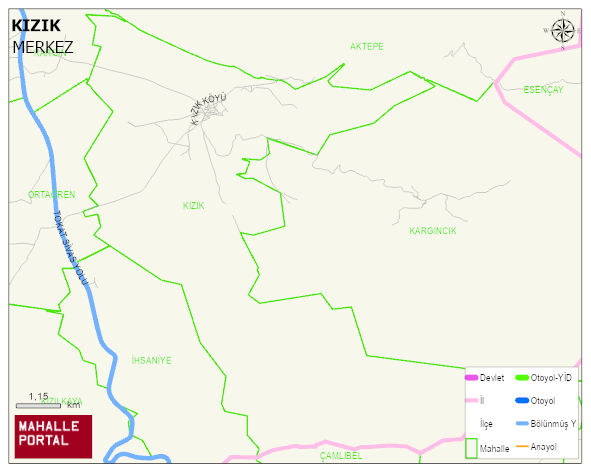Click the AKTEPE neighborhood label
Screen dimensions: 591x472
coord(367,46)
